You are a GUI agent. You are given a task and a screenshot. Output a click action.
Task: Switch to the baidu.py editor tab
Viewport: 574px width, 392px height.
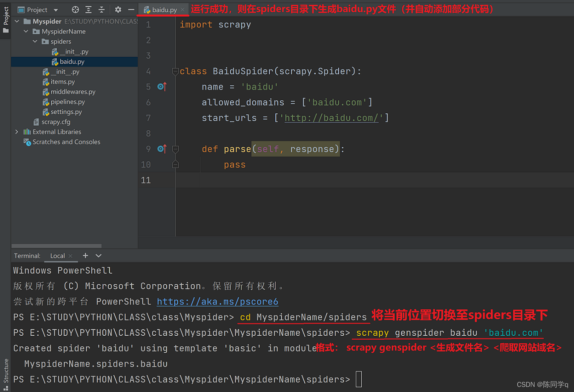[164, 10]
